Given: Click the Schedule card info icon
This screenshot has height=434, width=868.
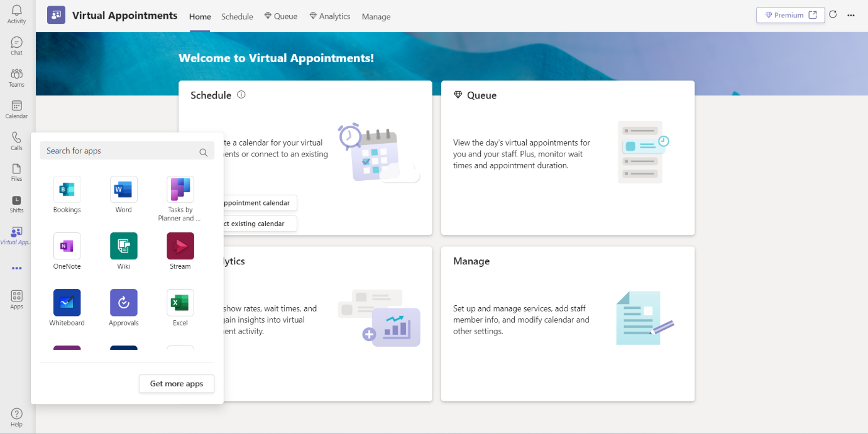Looking at the screenshot, I should click(x=241, y=95).
